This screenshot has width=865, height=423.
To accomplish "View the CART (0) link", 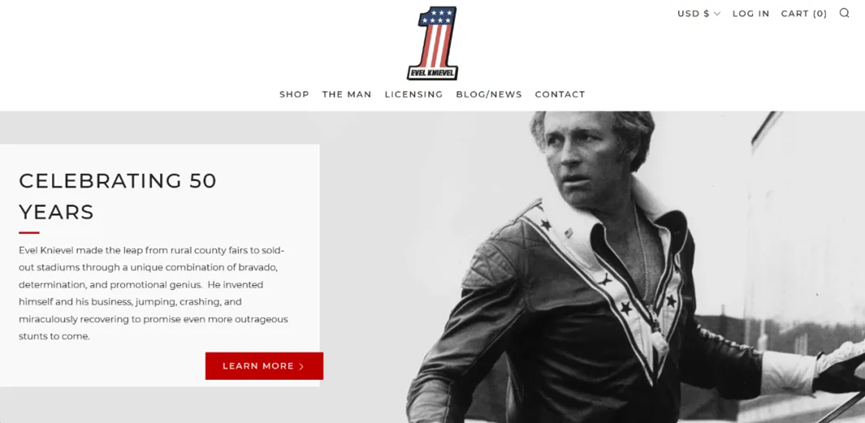I will [804, 14].
